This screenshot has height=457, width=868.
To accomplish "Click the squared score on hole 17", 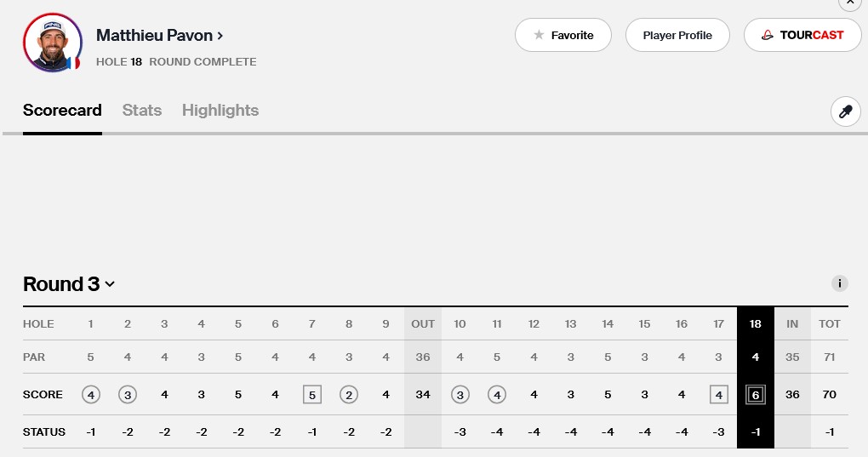I will 718,395.
